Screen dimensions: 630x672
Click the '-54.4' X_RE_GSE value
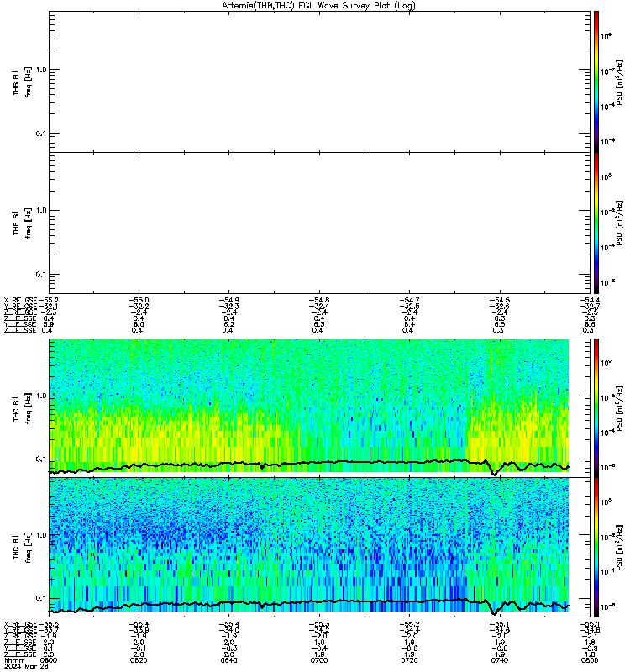click(591, 300)
